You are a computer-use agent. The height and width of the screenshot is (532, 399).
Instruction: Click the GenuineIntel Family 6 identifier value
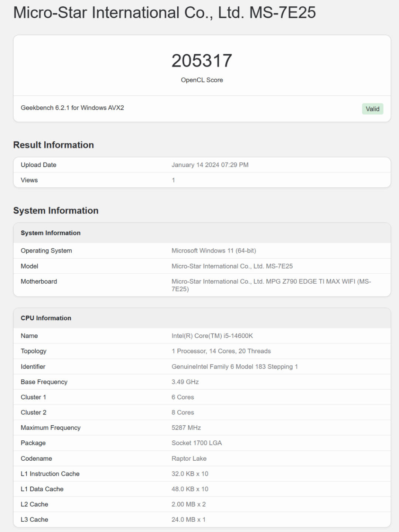tap(235, 366)
